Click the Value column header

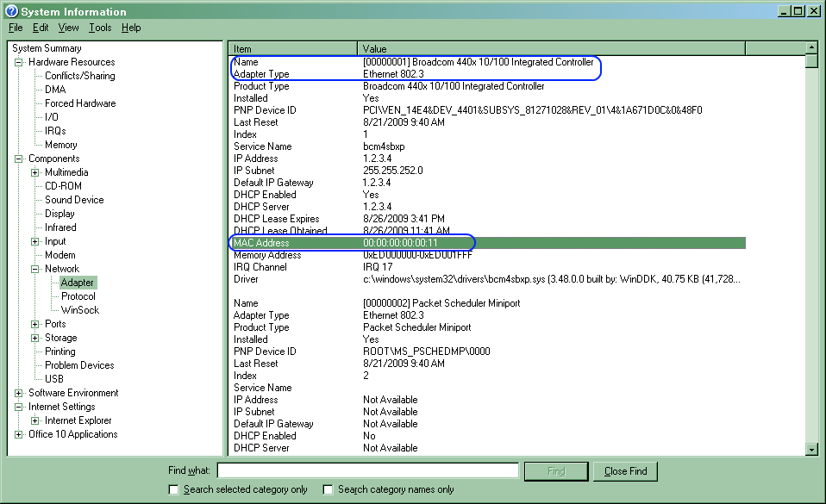tap(551, 49)
